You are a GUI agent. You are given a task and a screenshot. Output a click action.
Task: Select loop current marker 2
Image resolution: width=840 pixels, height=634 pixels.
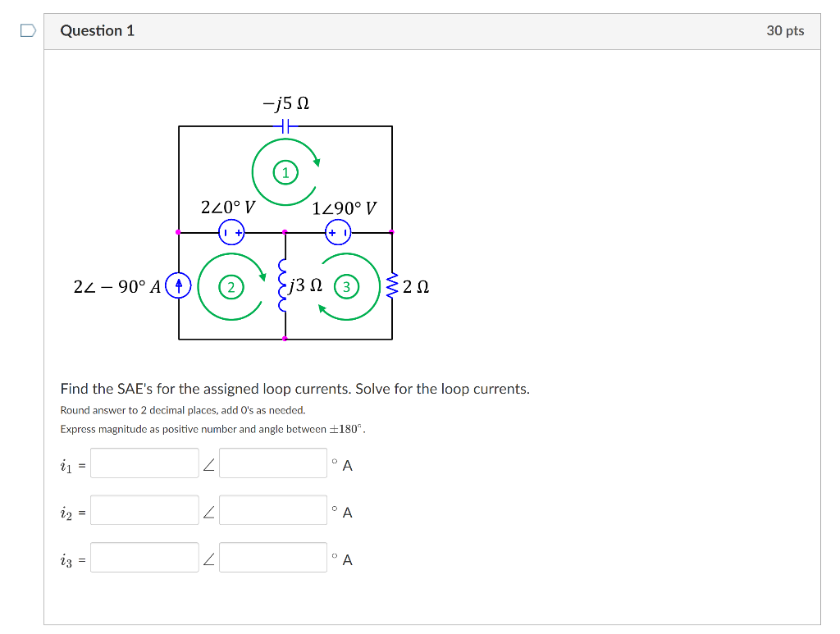232,287
